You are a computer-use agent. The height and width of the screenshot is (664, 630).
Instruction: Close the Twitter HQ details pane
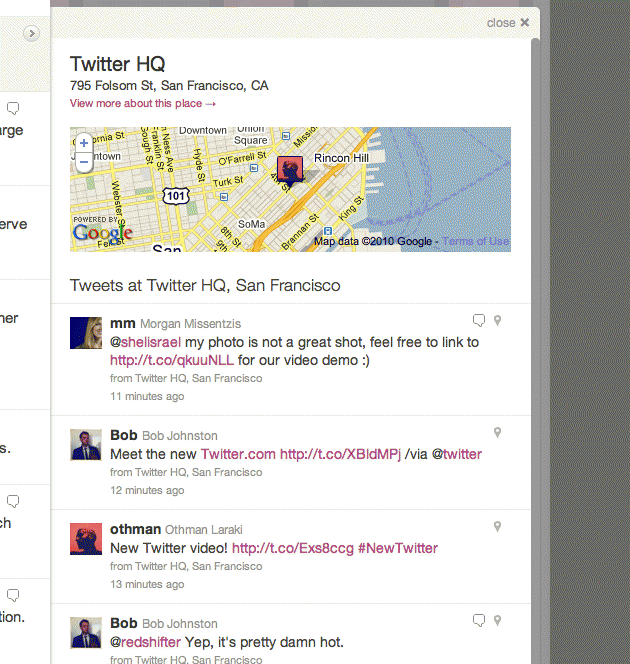click(508, 23)
